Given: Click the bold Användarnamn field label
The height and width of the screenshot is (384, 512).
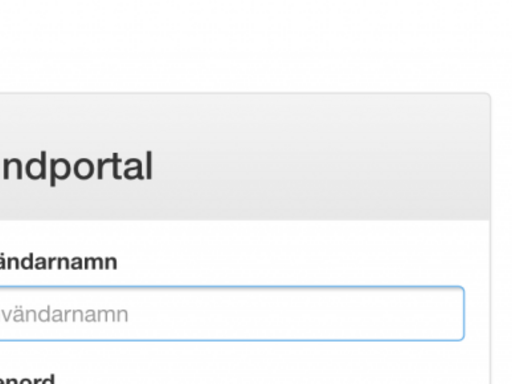Looking at the screenshot, I should tap(58, 262).
